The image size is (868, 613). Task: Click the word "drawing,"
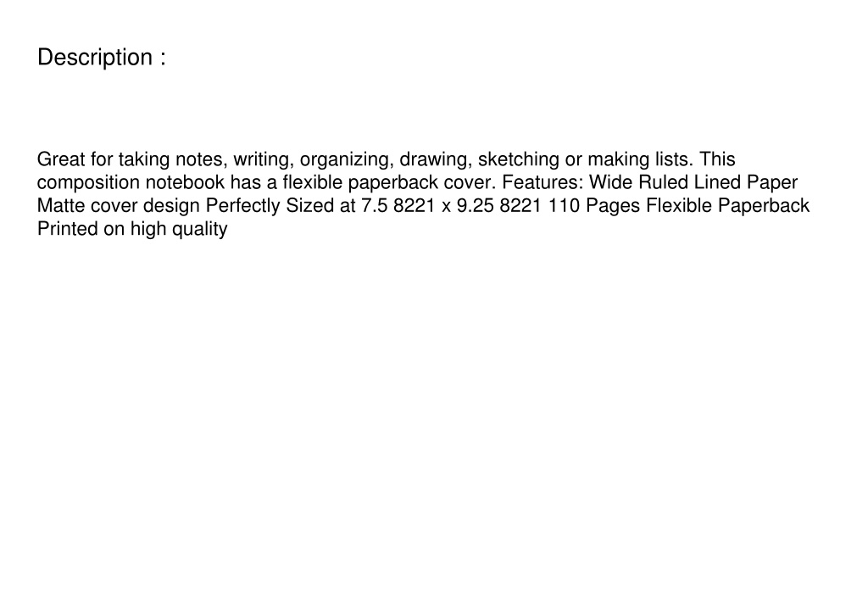coord(436,159)
